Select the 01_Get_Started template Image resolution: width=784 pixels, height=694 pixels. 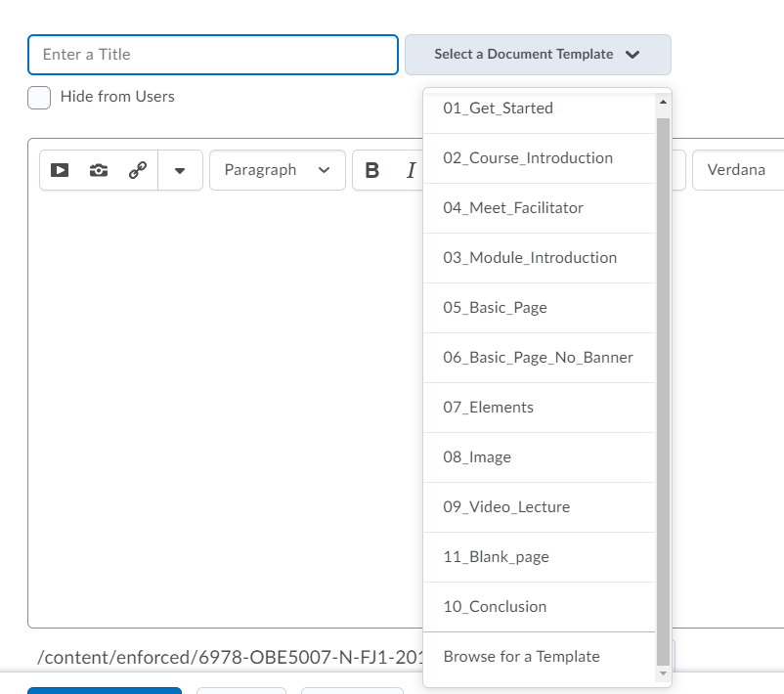[x=539, y=111]
